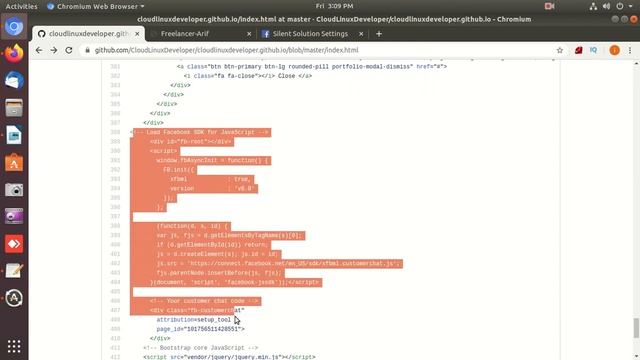This screenshot has height=360, width=640.
Task: Close the cloudlinuxdeveloper.github tab
Action: tap(138, 34)
